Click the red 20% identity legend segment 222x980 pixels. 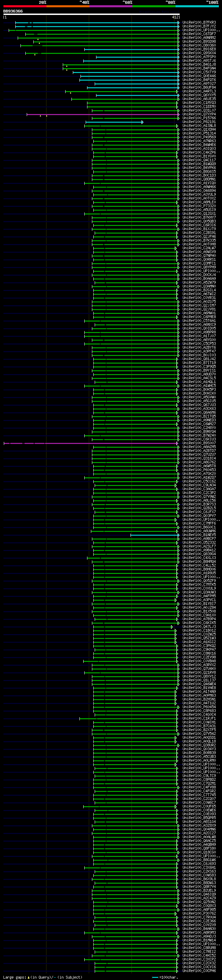(25, 6)
